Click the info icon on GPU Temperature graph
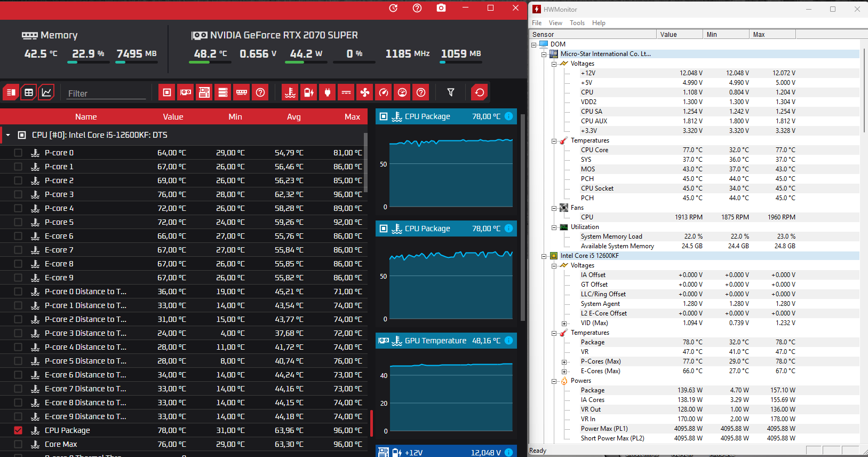The width and height of the screenshot is (868, 457). (x=509, y=341)
